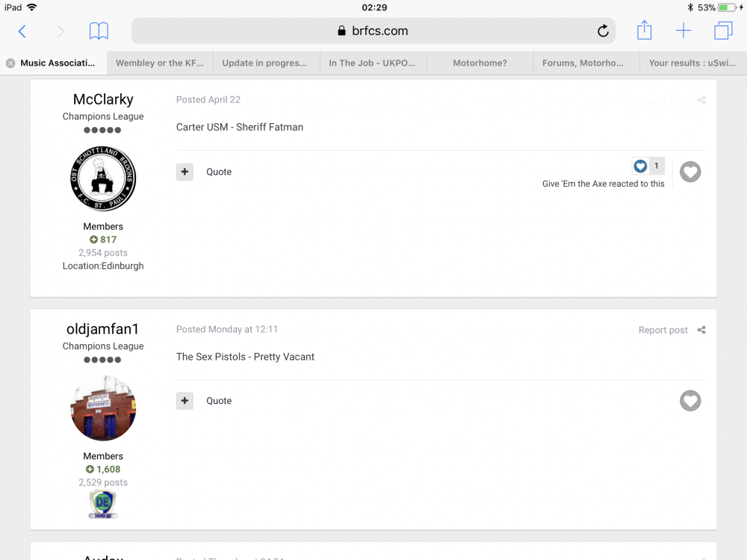747x560 pixels.
Task: Like oldjamfan1's Sex Pistols post
Action: 690,401
